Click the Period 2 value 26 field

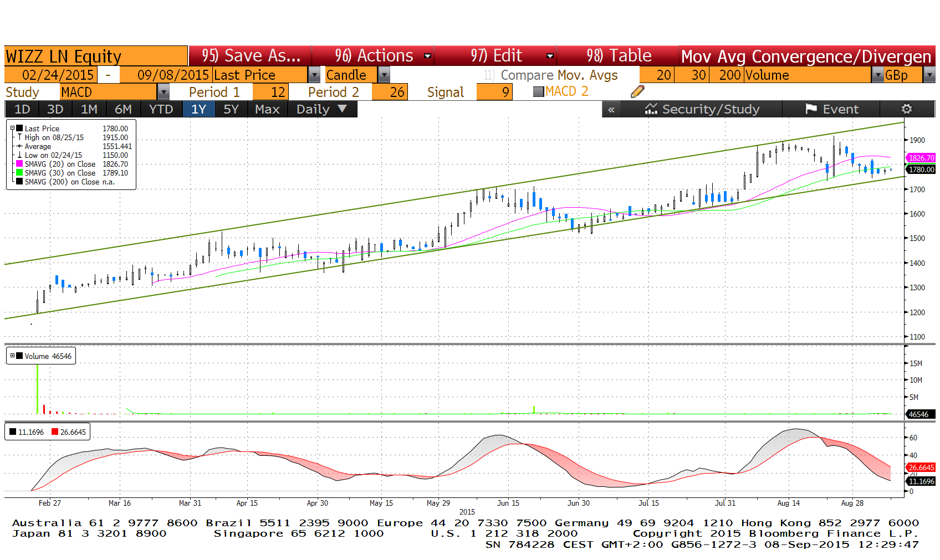click(390, 92)
